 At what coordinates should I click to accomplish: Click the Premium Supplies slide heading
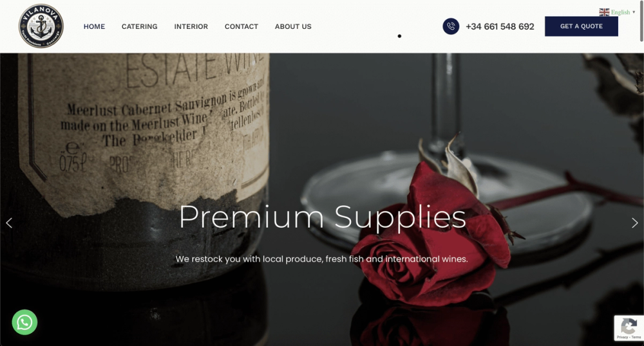(323, 217)
